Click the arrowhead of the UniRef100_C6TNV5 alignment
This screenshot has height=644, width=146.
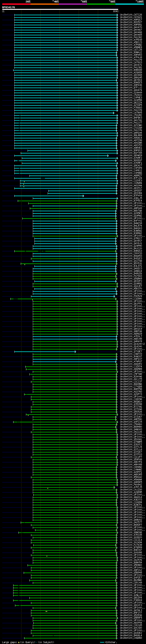pos(114,113)
